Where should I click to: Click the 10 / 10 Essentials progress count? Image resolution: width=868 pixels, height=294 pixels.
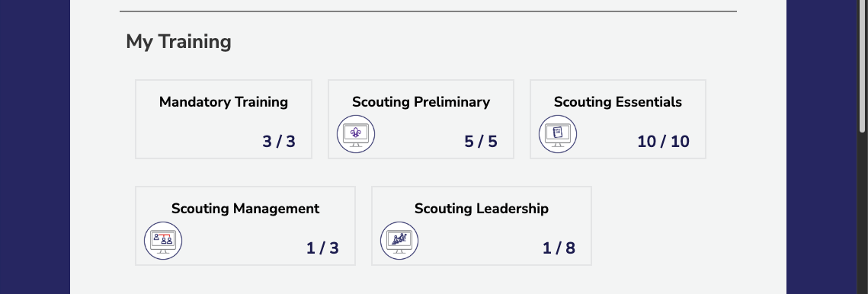point(663,142)
